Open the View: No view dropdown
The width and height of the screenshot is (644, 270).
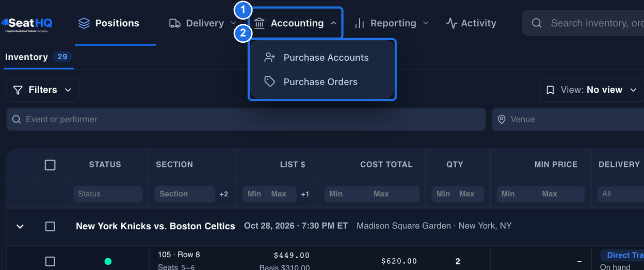click(591, 90)
